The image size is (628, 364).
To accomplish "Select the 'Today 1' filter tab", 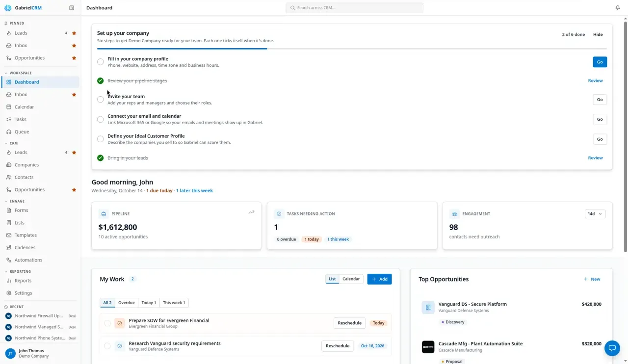I will coord(149,303).
